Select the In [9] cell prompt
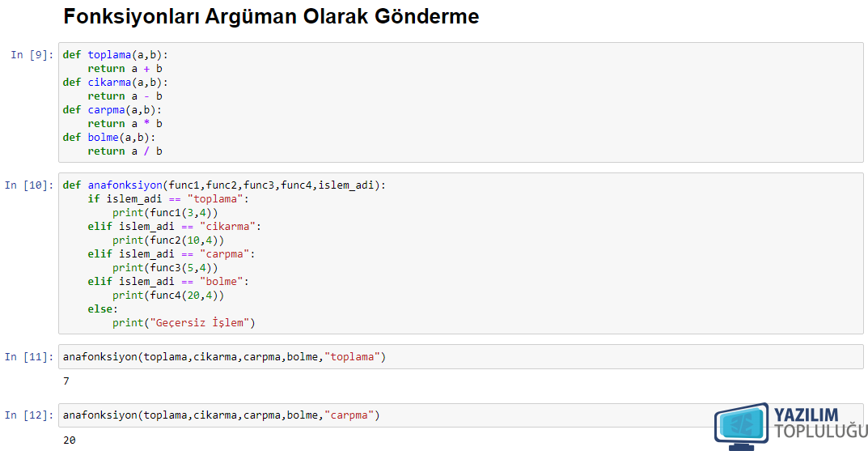This screenshot has height=451, width=868. [32, 55]
